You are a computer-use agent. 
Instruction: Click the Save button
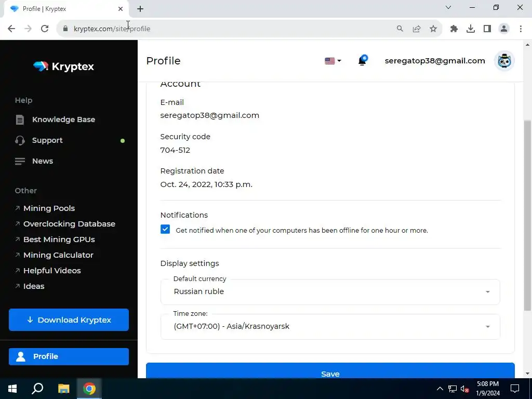coord(330,370)
